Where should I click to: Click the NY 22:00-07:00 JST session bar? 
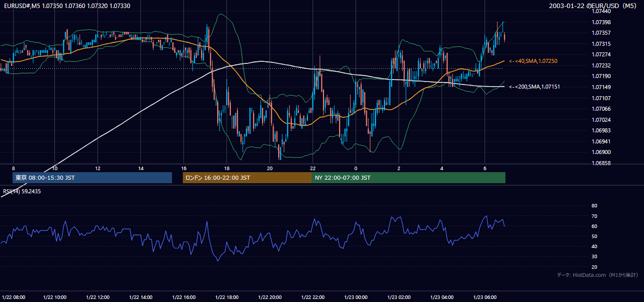[409, 178]
